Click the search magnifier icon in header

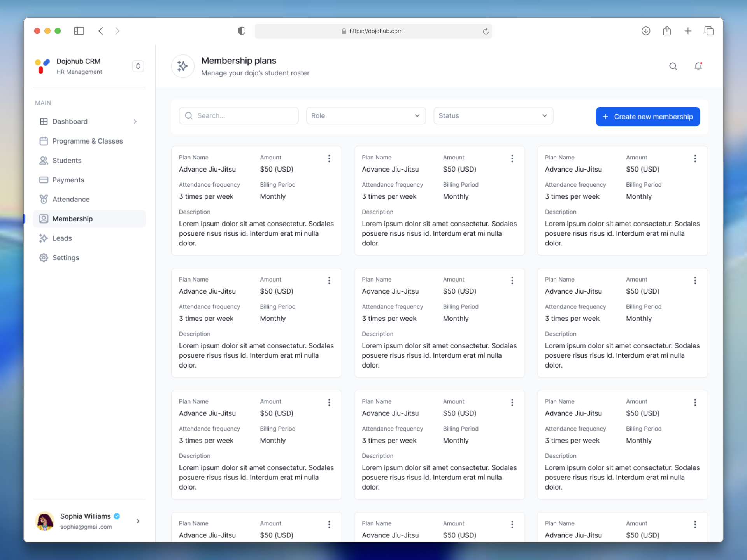(673, 66)
